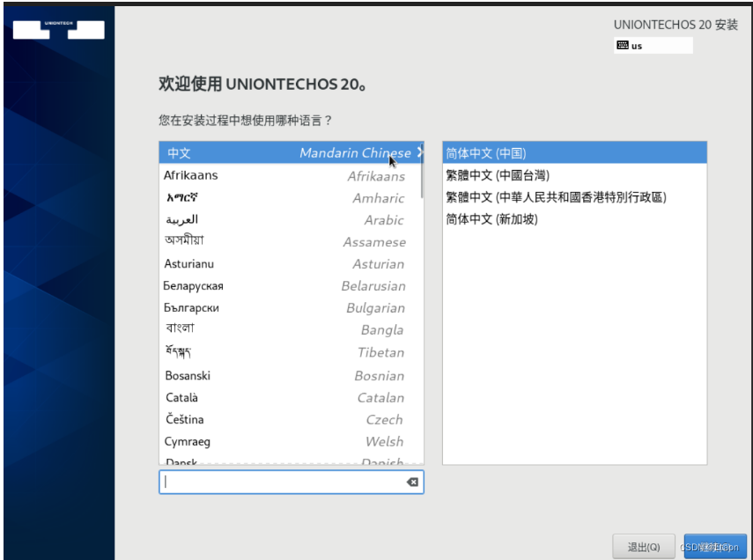Click the blue continue button
753x560 pixels.
[715, 547]
